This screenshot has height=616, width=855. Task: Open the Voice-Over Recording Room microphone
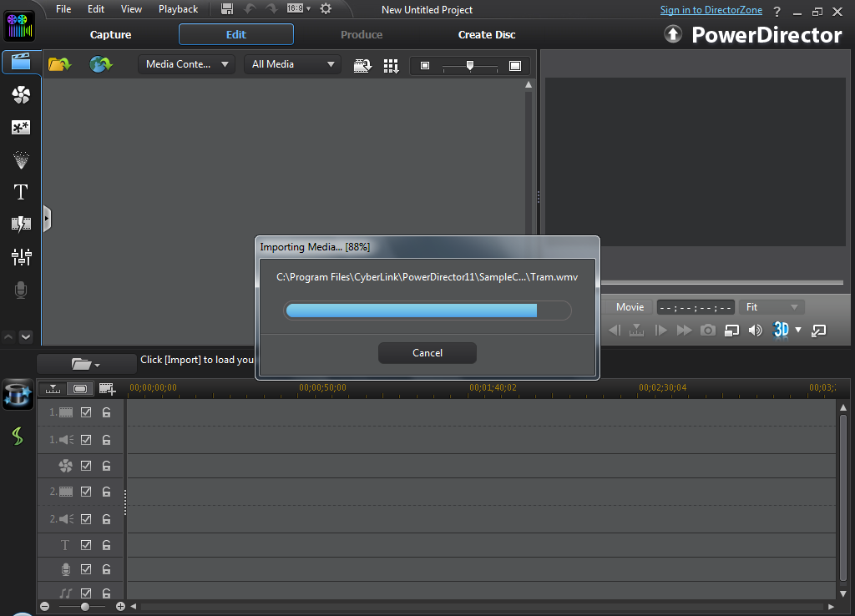click(x=21, y=290)
